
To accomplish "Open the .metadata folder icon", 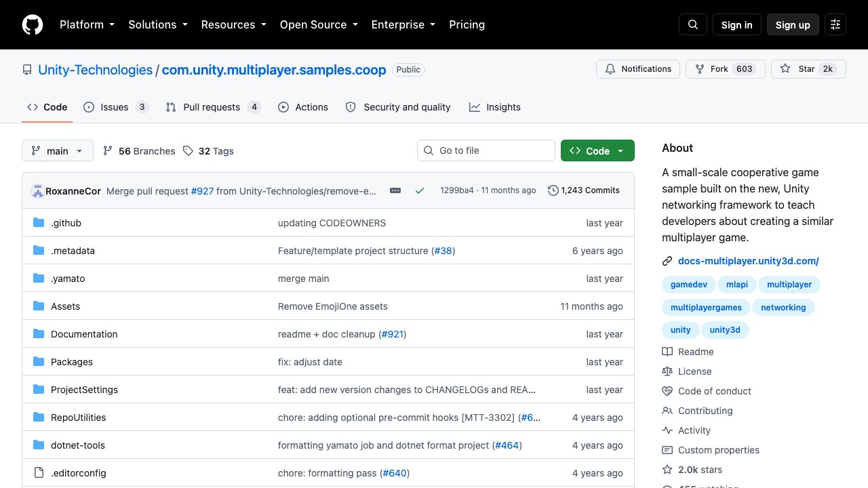I will point(39,251).
